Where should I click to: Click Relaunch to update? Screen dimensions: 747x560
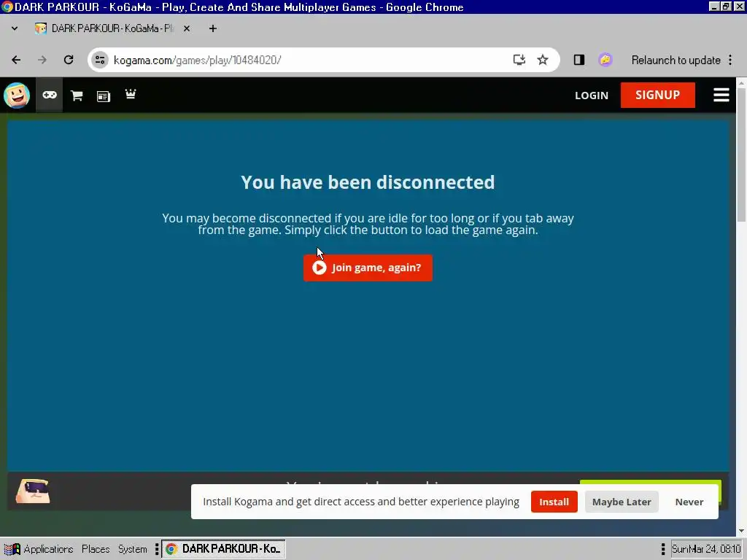pyautogui.click(x=676, y=60)
